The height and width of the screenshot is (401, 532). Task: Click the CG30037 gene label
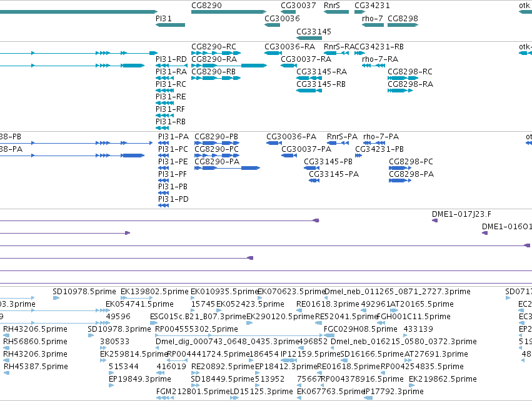[x=298, y=6]
